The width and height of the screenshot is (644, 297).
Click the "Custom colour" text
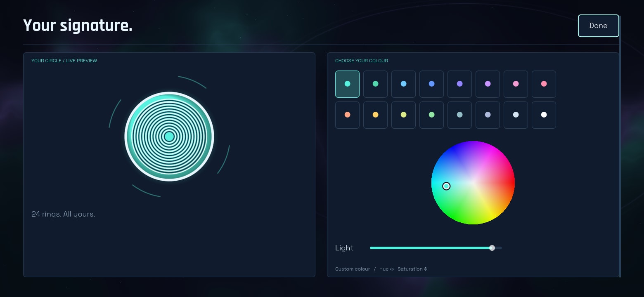(353, 269)
